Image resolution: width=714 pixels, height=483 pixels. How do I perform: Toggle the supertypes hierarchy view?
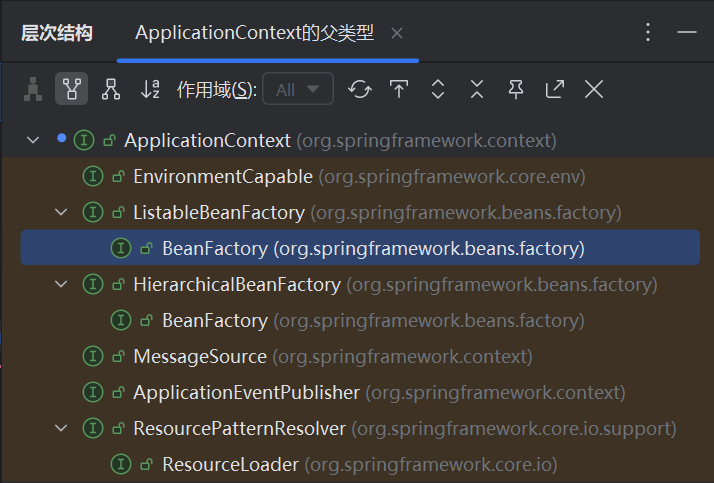coord(71,89)
